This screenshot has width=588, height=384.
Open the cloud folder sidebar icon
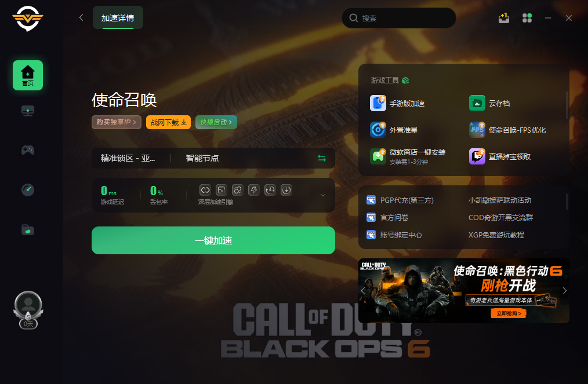(x=28, y=230)
